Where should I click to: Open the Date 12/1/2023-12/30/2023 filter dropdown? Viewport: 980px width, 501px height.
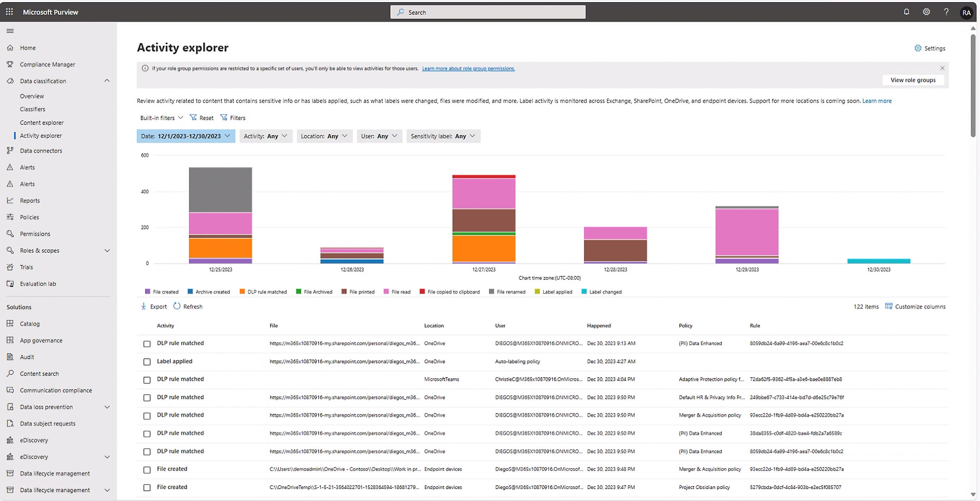[186, 136]
